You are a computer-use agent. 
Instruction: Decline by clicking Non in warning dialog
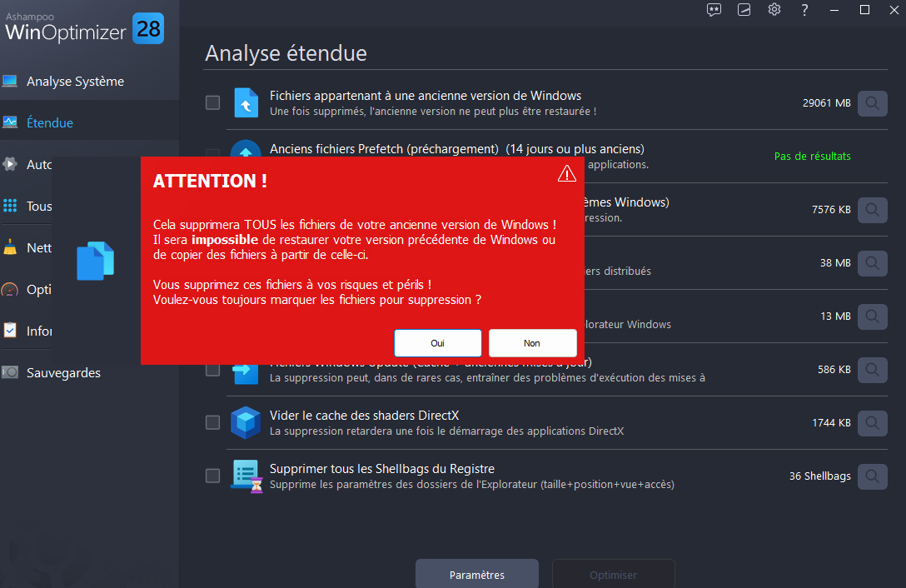[532, 343]
